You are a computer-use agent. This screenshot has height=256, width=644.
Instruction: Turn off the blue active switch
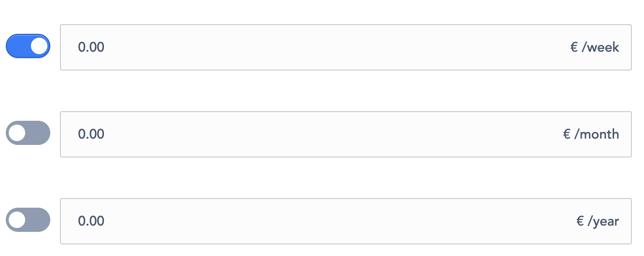tap(28, 46)
